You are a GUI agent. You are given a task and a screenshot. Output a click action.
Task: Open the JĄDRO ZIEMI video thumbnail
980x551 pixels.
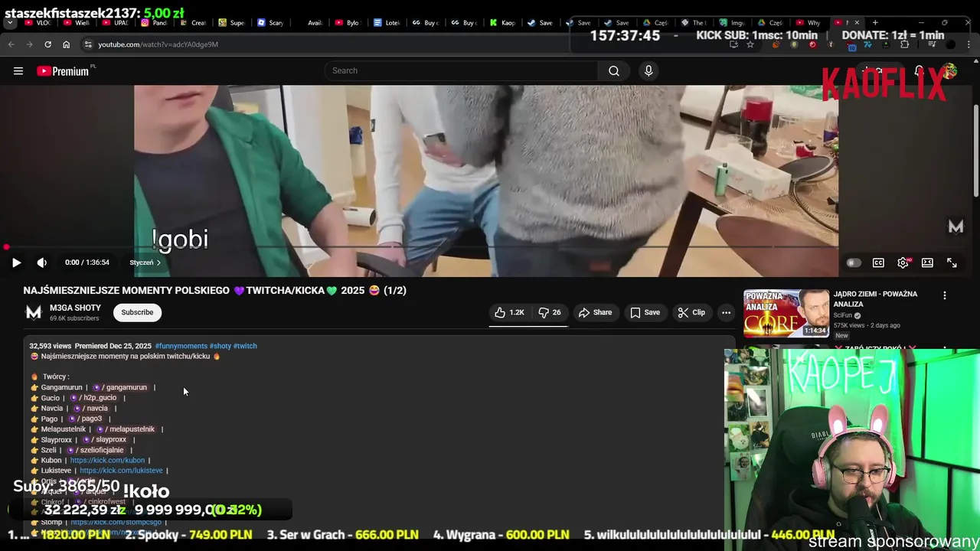(786, 313)
